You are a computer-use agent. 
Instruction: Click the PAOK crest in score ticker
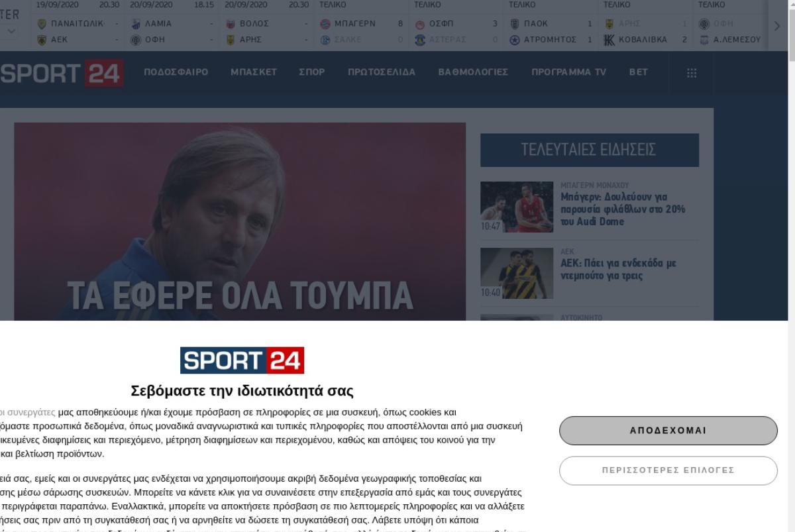(515, 24)
